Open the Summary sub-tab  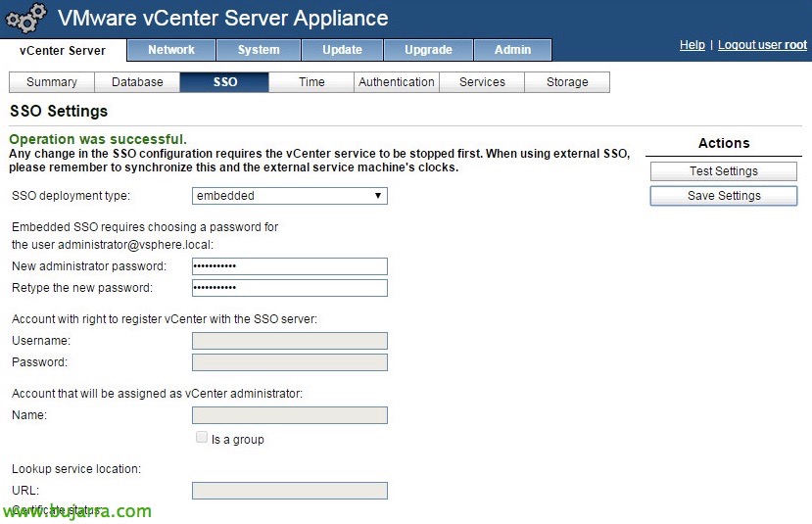click(x=52, y=82)
